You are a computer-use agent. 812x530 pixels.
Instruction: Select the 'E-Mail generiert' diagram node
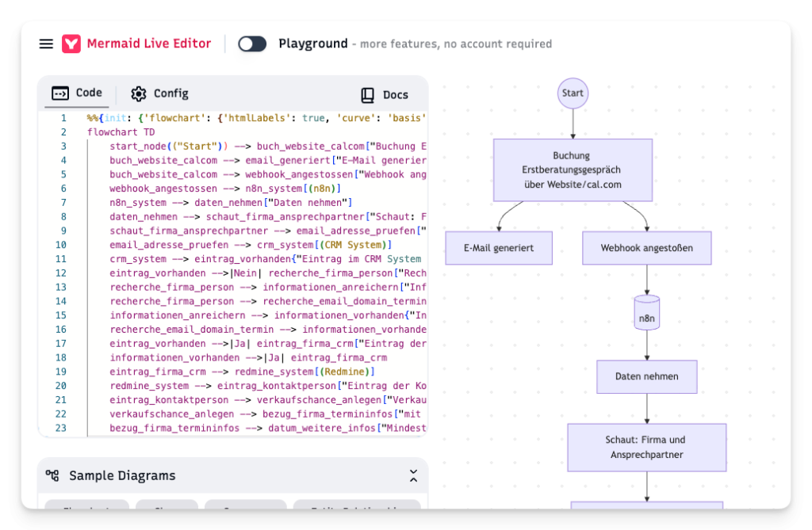pos(499,248)
